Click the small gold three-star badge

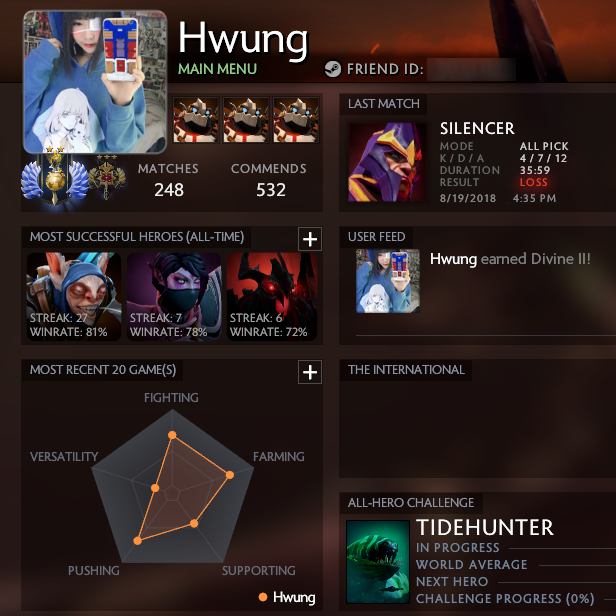[107, 176]
